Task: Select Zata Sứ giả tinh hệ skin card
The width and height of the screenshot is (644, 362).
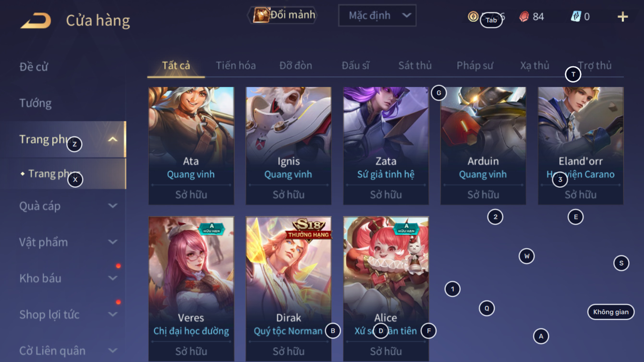Action: pos(386,145)
